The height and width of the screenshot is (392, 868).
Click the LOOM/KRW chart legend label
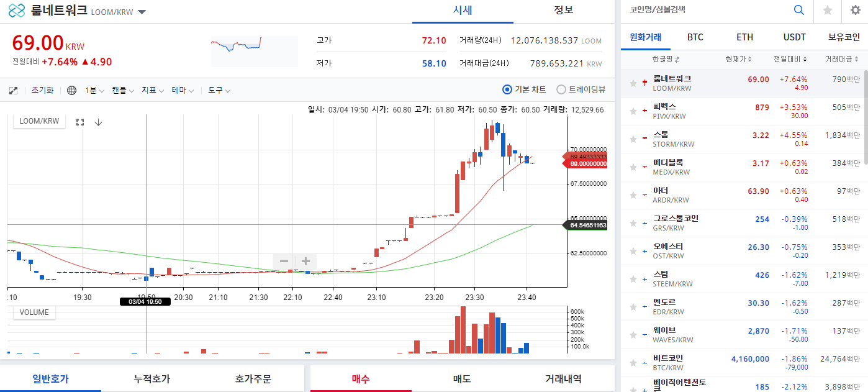39,121
